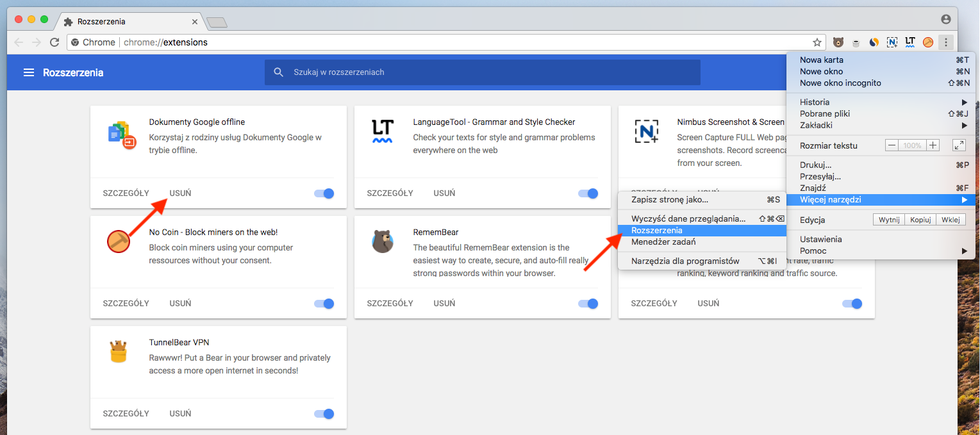Click the TunnelBear VPN card icon
This screenshot has width=980, height=435.
point(119,352)
